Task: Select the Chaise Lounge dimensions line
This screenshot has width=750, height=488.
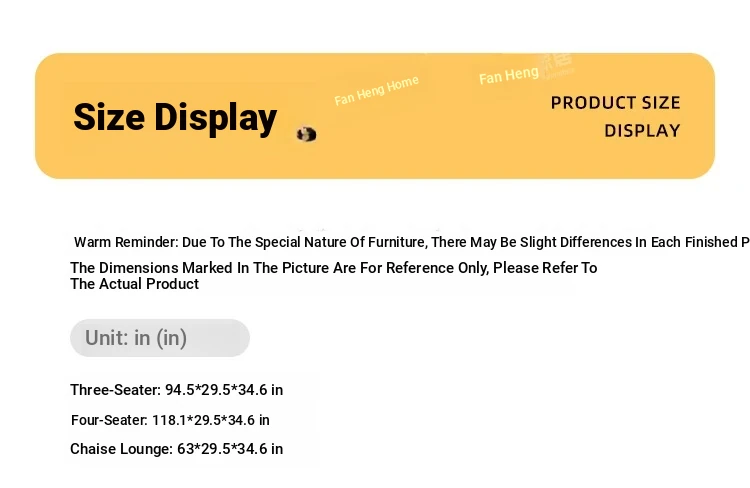Action: pos(176,449)
